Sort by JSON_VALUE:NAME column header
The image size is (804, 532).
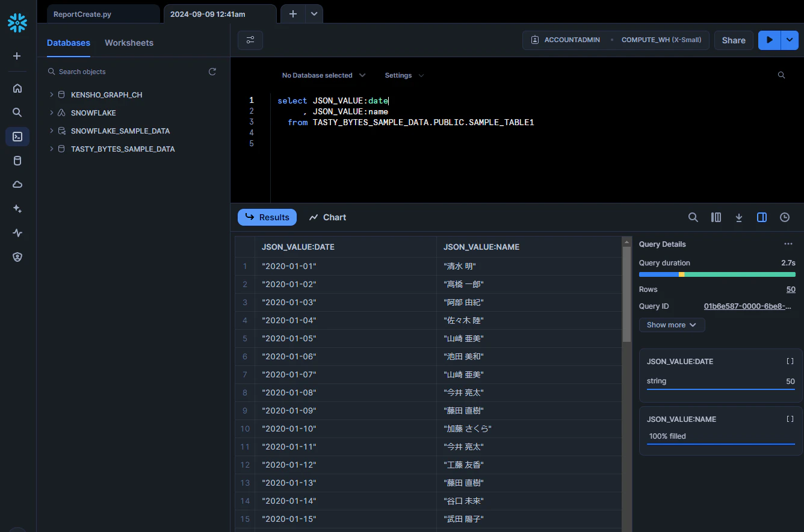[528, 247]
